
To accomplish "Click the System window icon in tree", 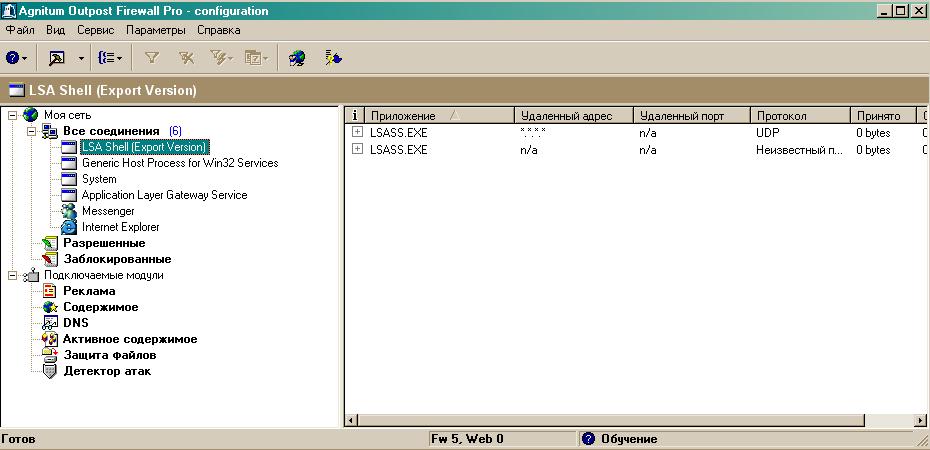I will point(69,178).
